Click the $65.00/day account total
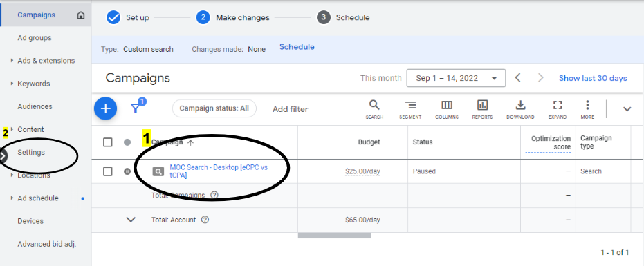 tap(362, 220)
